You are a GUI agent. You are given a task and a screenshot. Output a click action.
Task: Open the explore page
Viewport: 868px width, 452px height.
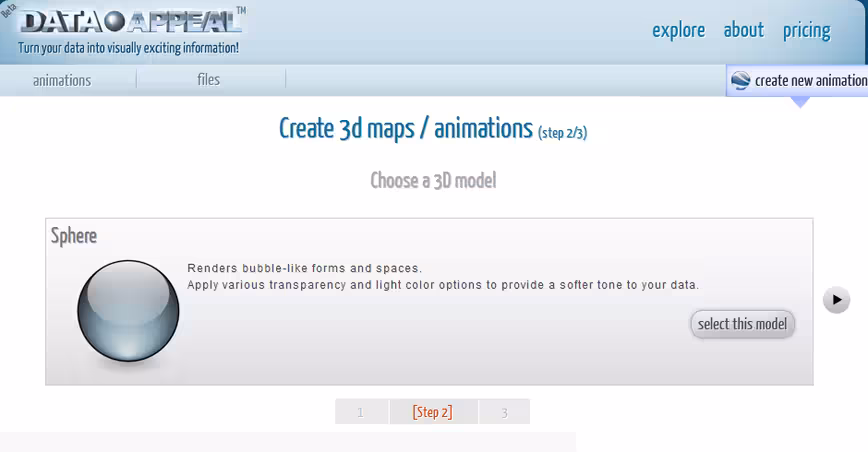[678, 30]
